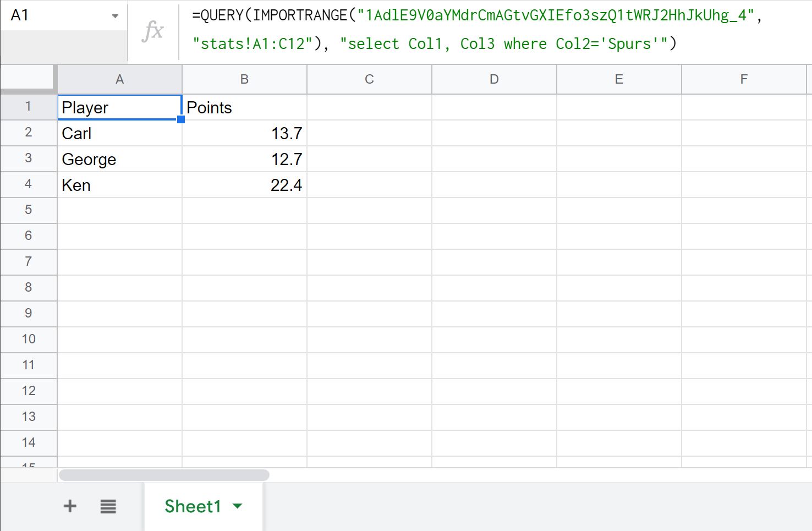This screenshot has width=812, height=531.
Task: Select row 12 header
Action: click(x=29, y=392)
